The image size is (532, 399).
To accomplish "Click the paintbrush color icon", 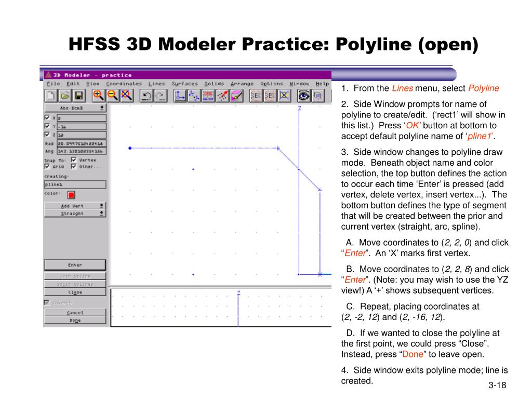I will click(237, 96).
